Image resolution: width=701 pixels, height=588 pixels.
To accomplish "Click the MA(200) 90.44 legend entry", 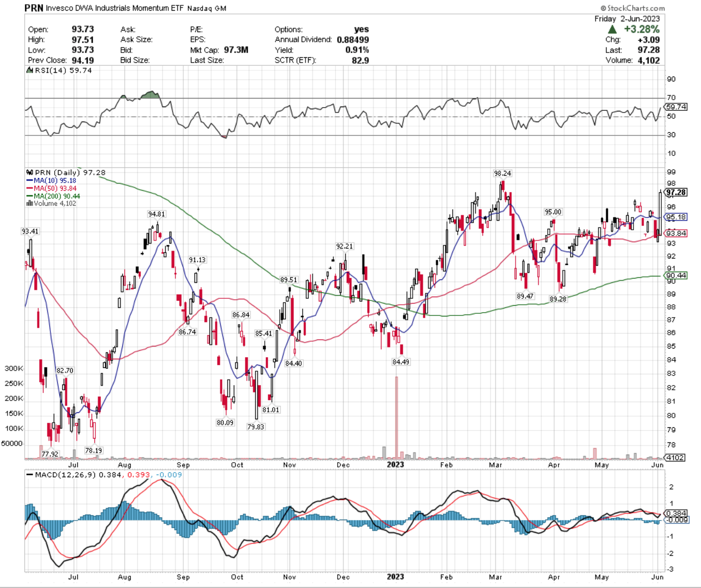I will click(x=53, y=196).
